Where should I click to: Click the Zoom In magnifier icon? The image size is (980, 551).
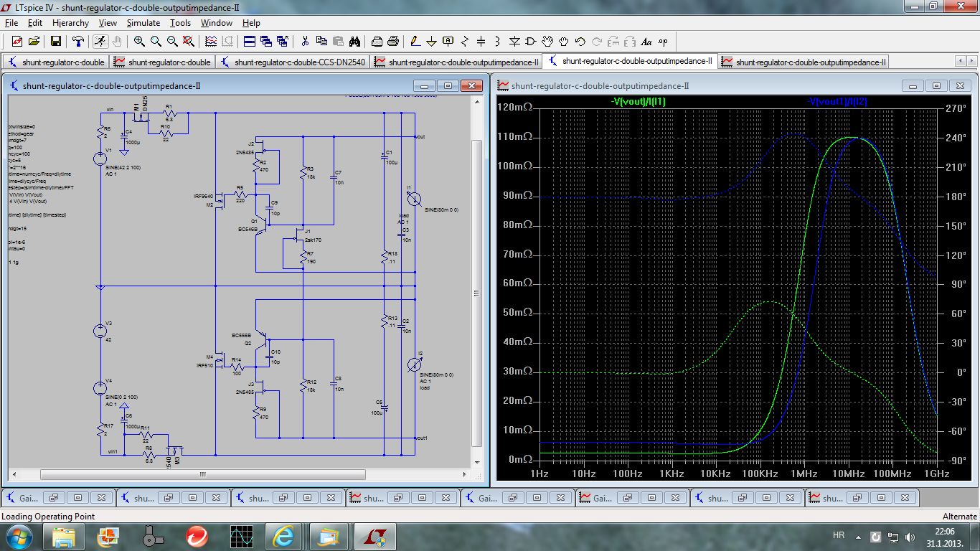click(x=139, y=42)
